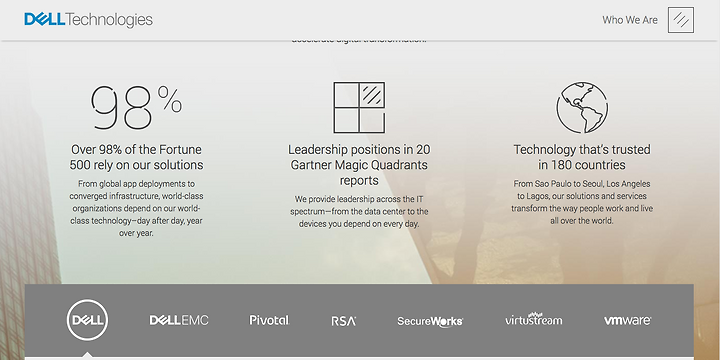The height and width of the screenshot is (360, 720).
Task: Click paragraph starting 'We provide leadership across the IT'
Action: pyautogui.click(x=359, y=212)
